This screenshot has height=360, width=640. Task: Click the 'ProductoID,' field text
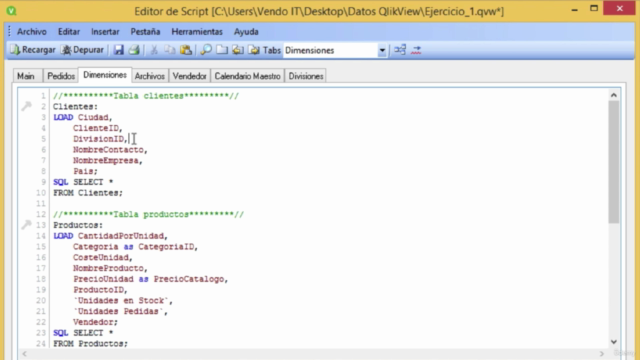coord(100,290)
